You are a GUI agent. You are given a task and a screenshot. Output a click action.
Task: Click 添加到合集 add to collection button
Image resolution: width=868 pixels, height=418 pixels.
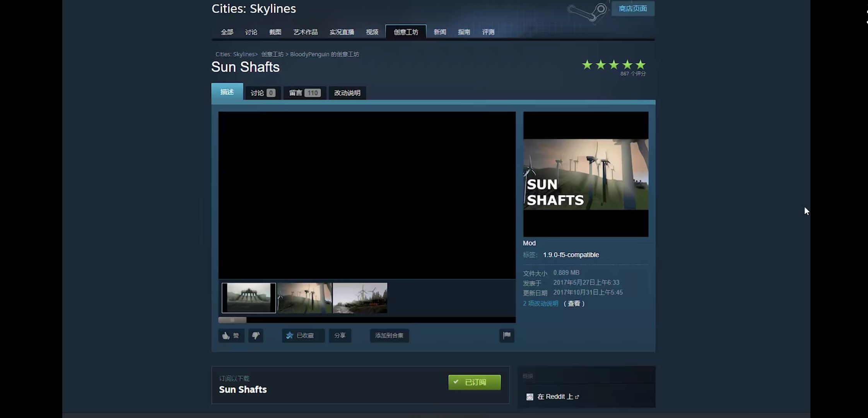pyautogui.click(x=389, y=336)
